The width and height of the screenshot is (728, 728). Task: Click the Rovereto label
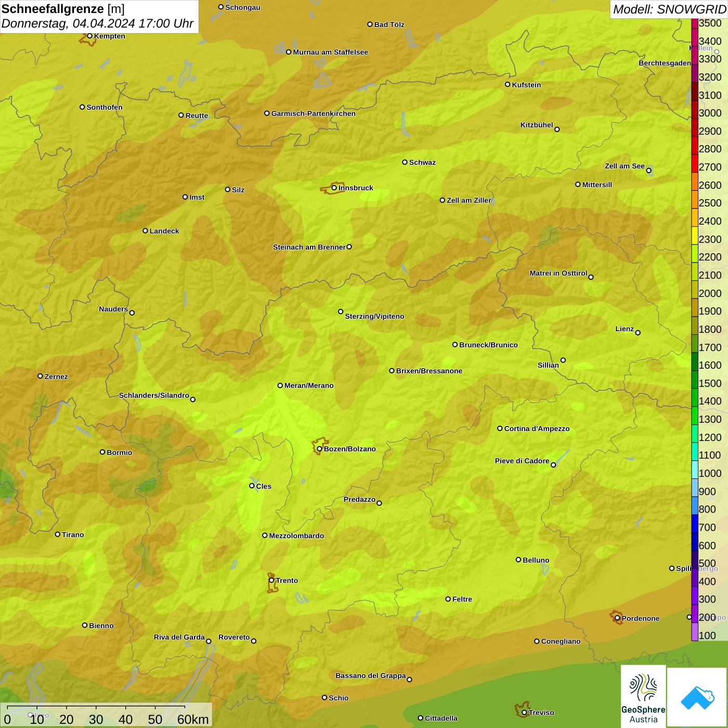click(x=234, y=637)
